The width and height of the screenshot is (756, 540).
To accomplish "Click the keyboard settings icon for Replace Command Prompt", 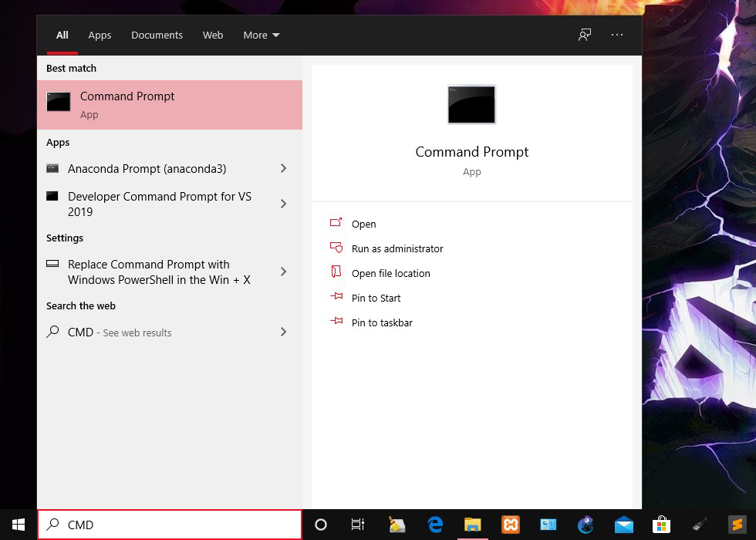I will [x=52, y=264].
